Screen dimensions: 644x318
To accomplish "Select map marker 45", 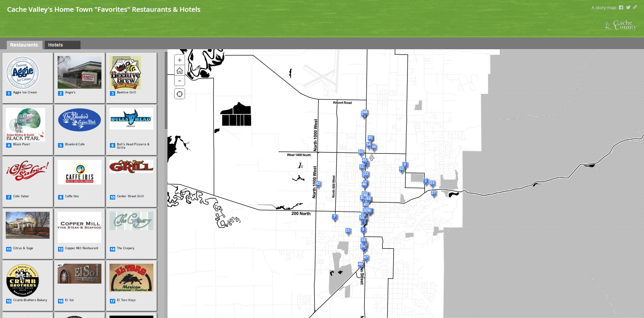I will pos(364,161).
